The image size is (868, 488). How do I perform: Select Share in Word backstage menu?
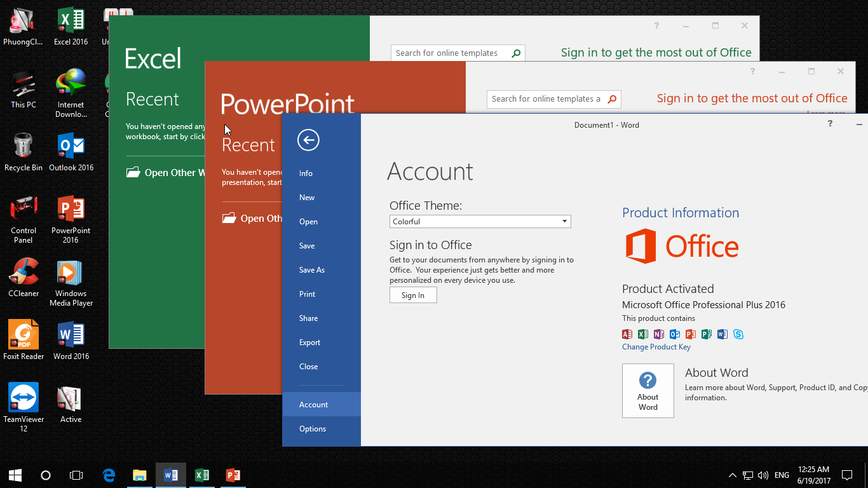pyautogui.click(x=322, y=318)
